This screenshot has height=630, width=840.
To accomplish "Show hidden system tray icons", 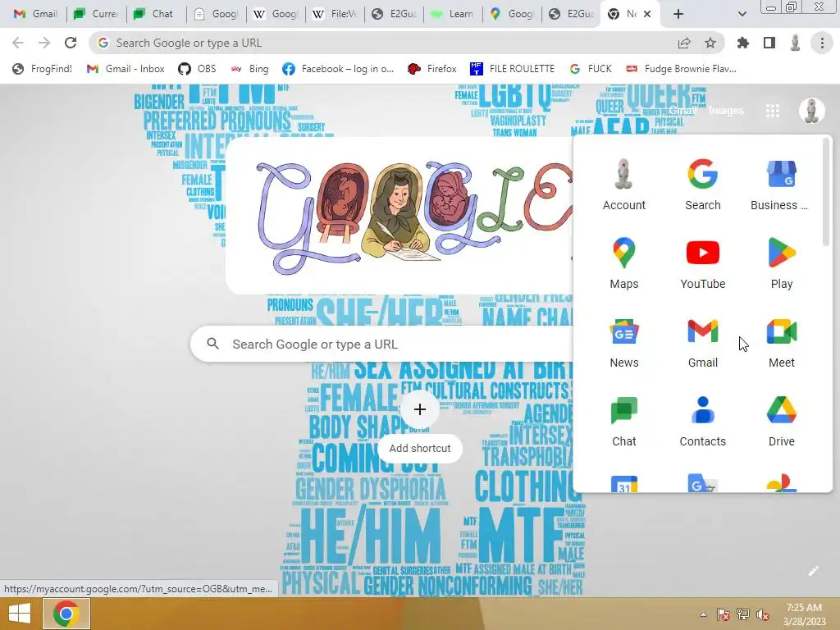I will (703, 614).
